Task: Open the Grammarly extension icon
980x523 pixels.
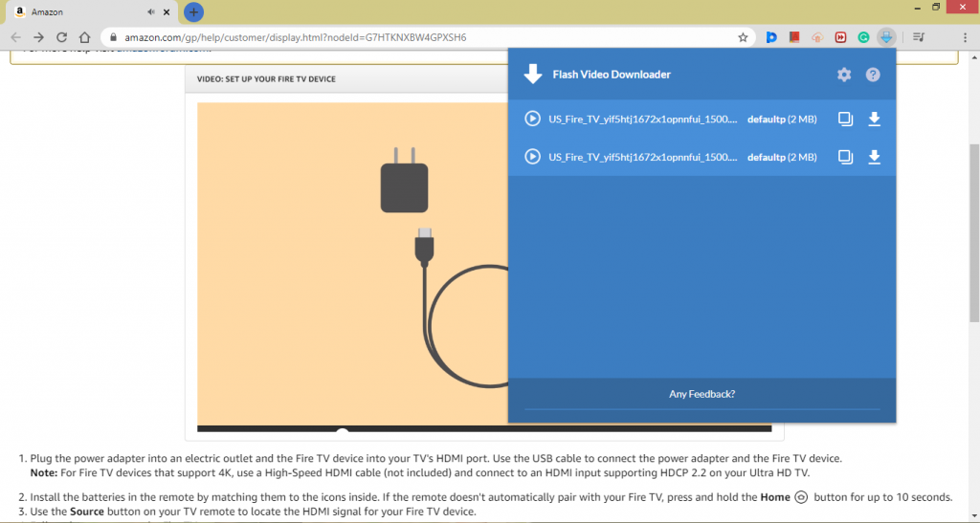Action: point(863,37)
